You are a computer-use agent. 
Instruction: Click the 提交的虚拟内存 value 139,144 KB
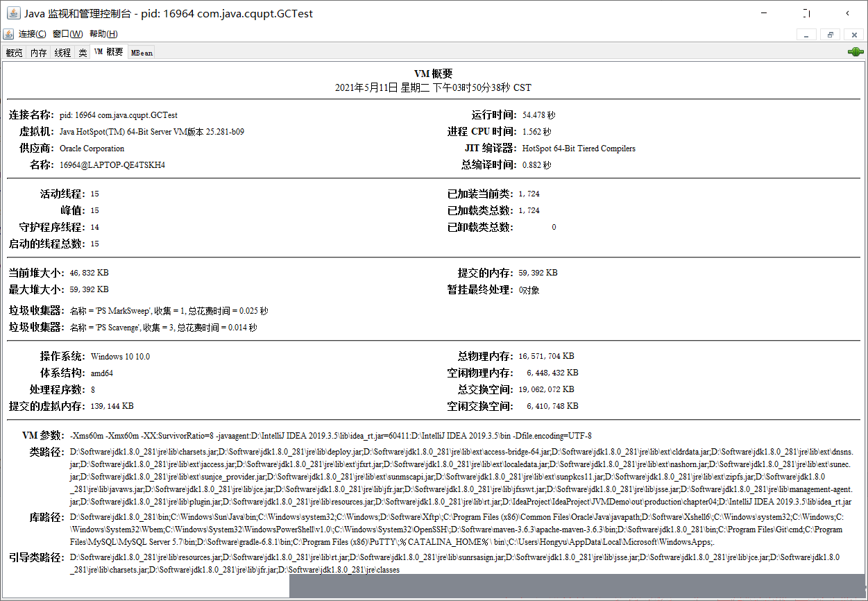coord(112,407)
